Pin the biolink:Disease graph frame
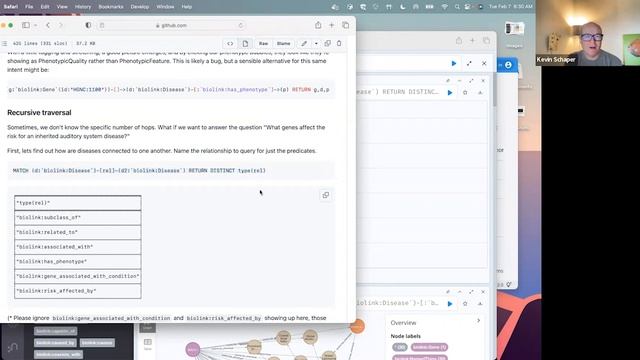The height and width of the screenshot is (360, 640). pos(448,292)
